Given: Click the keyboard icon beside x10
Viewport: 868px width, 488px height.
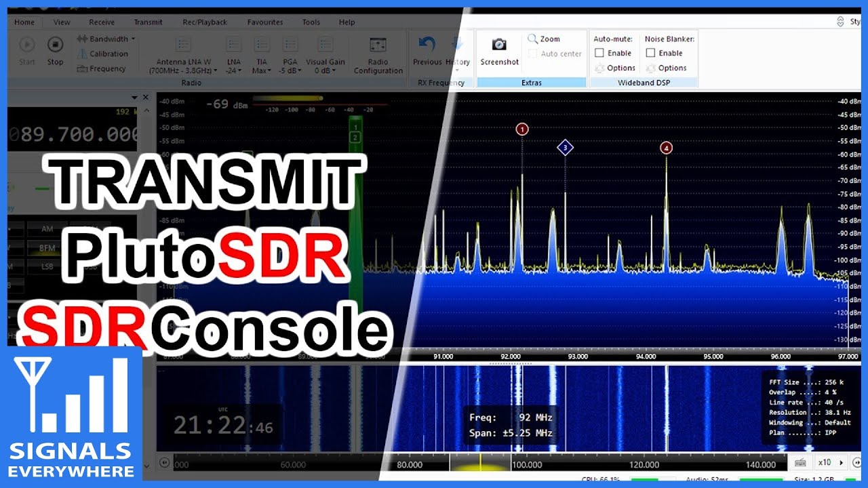Looking at the screenshot, I should (800, 463).
